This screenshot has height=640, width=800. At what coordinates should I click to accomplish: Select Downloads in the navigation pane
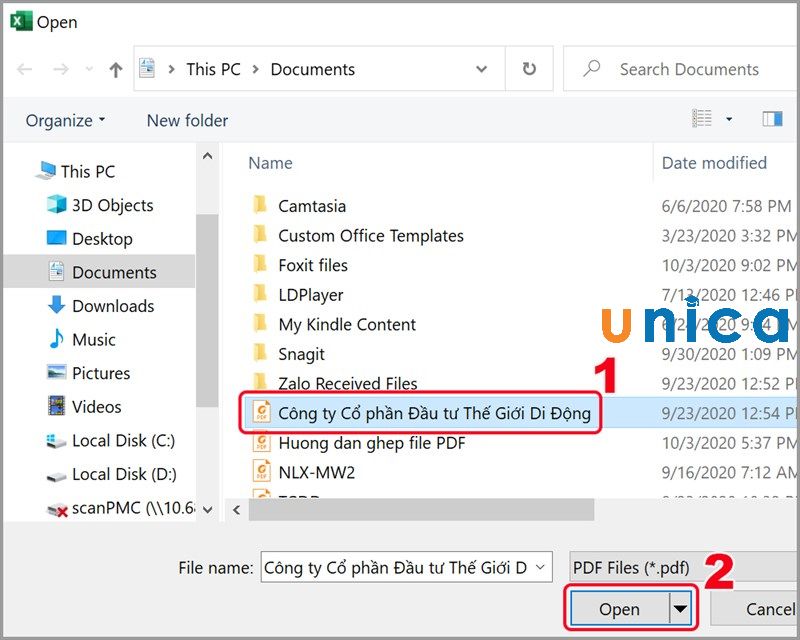(112, 306)
